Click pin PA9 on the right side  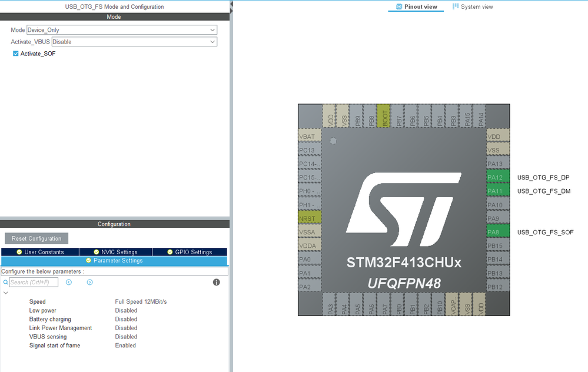498,218
